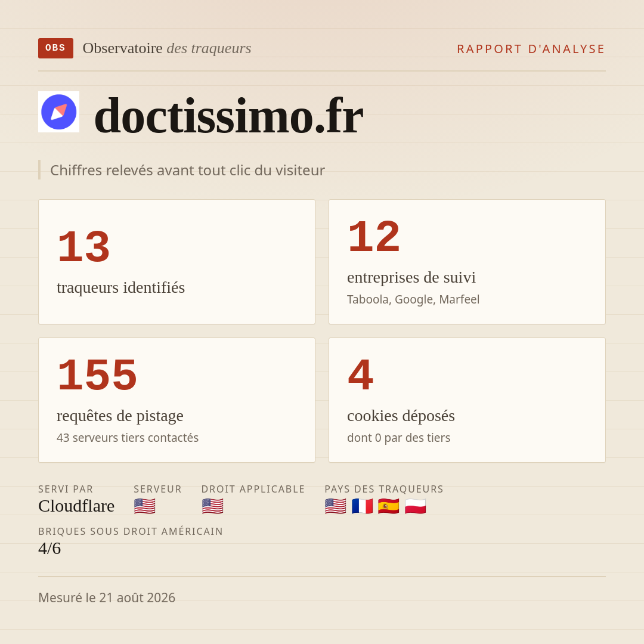Image resolution: width=644 pixels, height=644 pixels.
Task: Click the RAPPORT D'ANALYSE label
Action: point(531,49)
